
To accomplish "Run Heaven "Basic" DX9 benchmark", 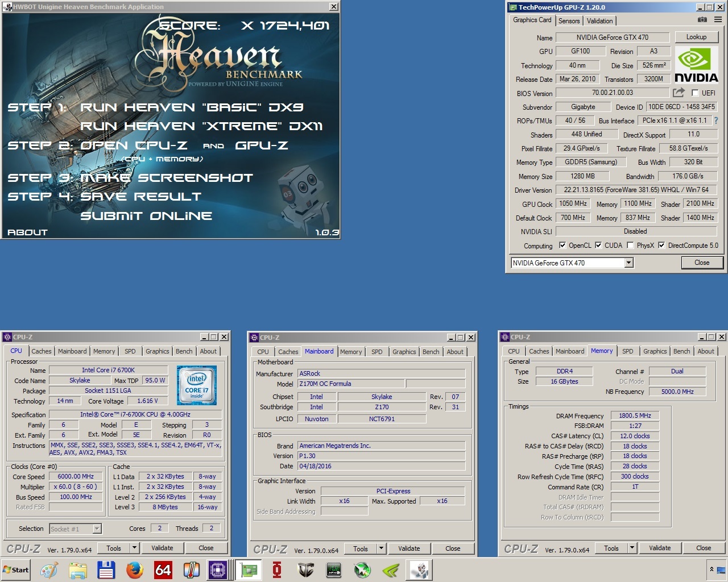I will pos(192,107).
